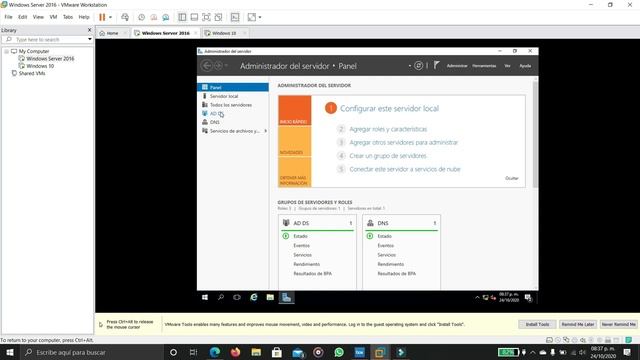The image size is (640, 360).
Task: Click the Server Manager back arrow
Action: 207,65
